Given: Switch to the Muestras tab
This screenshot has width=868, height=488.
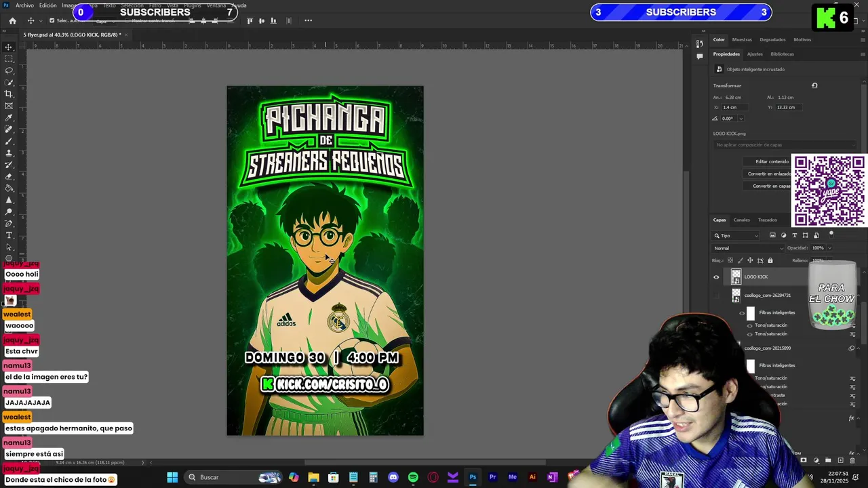Looking at the screenshot, I should (x=742, y=39).
